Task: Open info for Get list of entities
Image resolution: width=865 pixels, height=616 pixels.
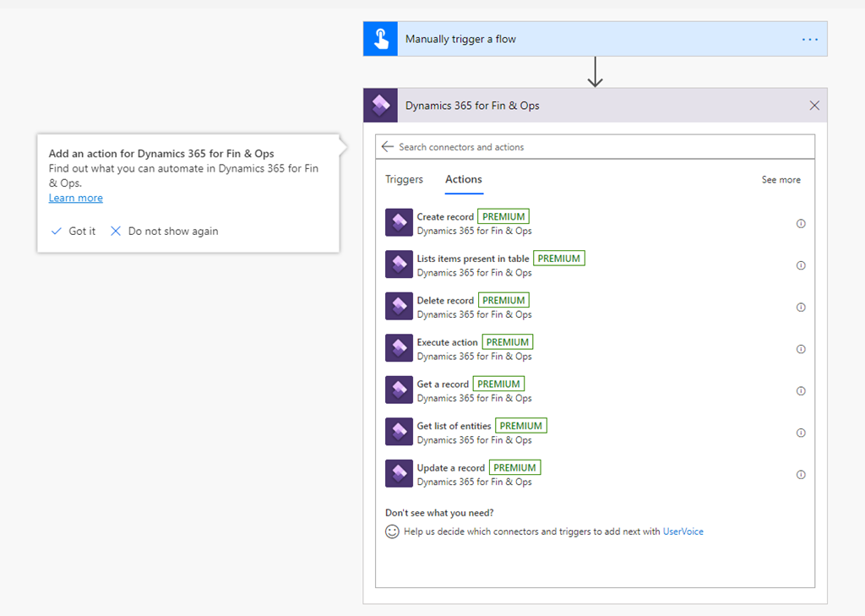Action: click(801, 432)
